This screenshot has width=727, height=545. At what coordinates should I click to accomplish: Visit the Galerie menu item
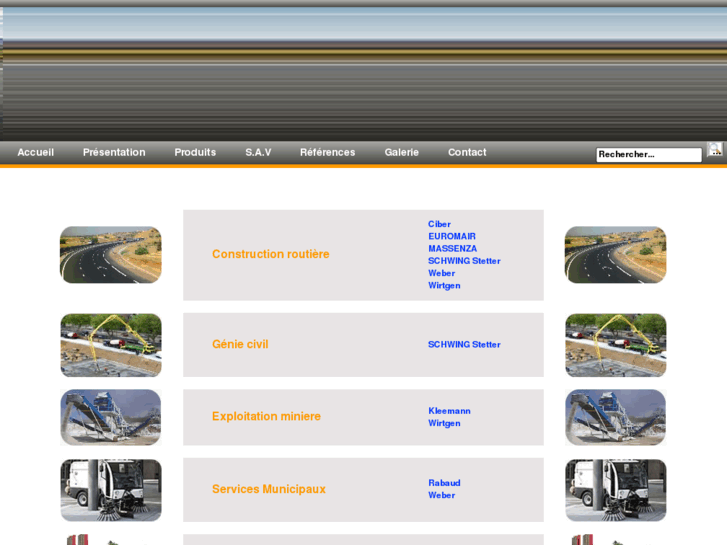click(402, 152)
